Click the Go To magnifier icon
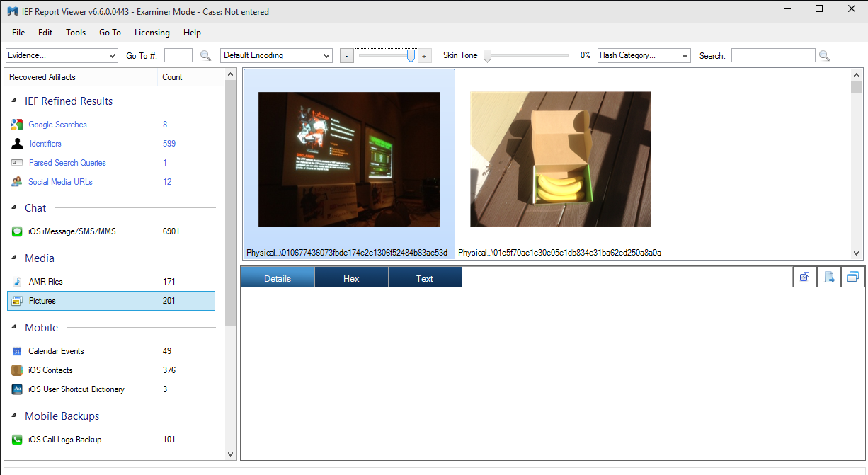The height and width of the screenshot is (475, 868). [x=205, y=55]
